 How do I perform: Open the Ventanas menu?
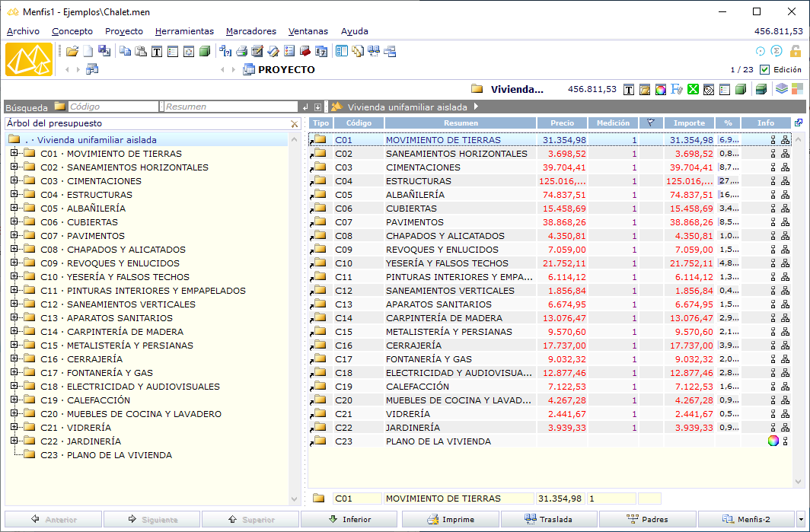(308, 31)
